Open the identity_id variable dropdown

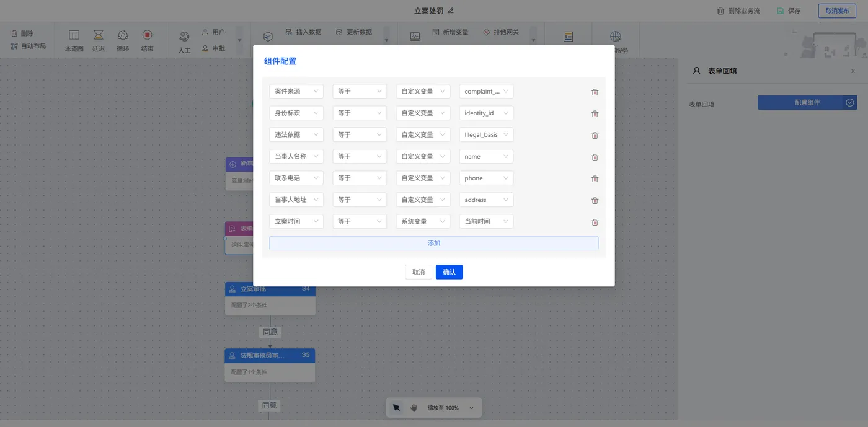click(x=486, y=113)
